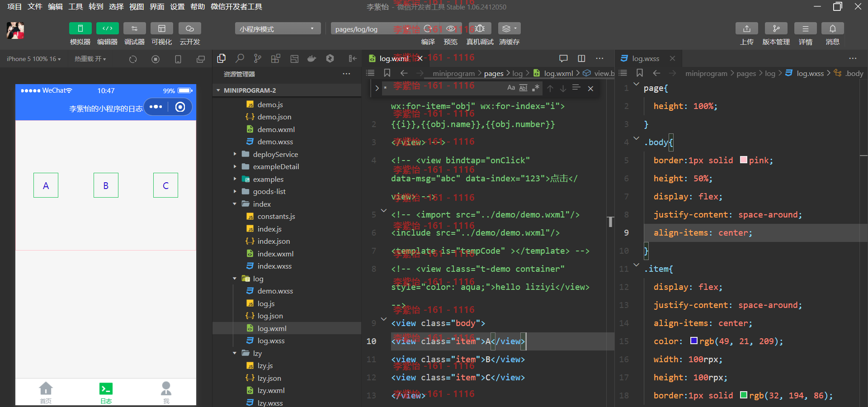Image resolution: width=868 pixels, height=407 pixels.
Task: Collapse the sidebar panel icon
Action: click(x=353, y=58)
